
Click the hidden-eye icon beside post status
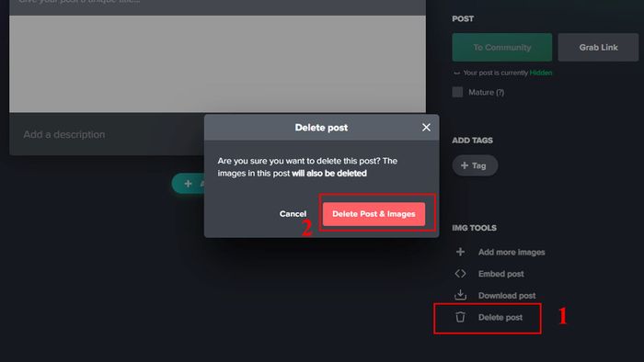tap(456, 73)
